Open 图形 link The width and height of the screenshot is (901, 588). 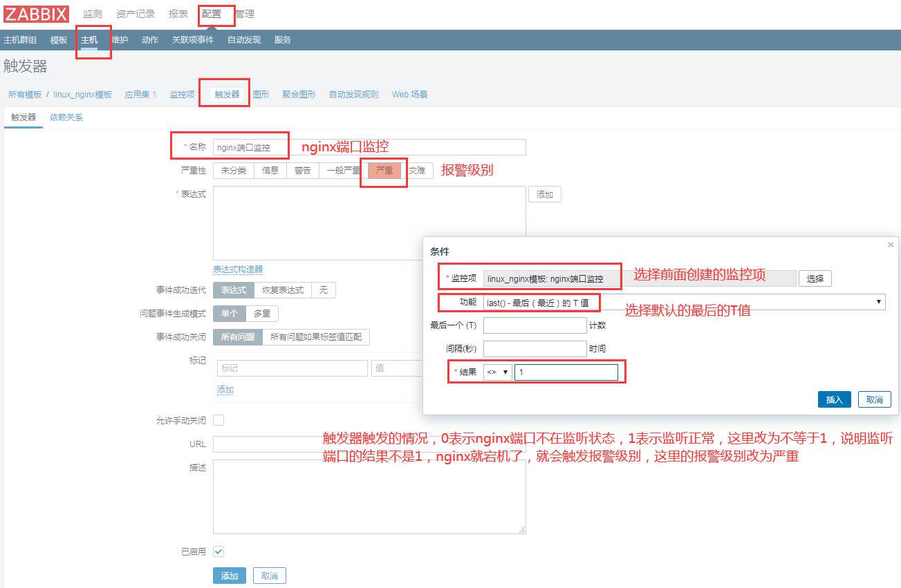(x=261, y=95)
